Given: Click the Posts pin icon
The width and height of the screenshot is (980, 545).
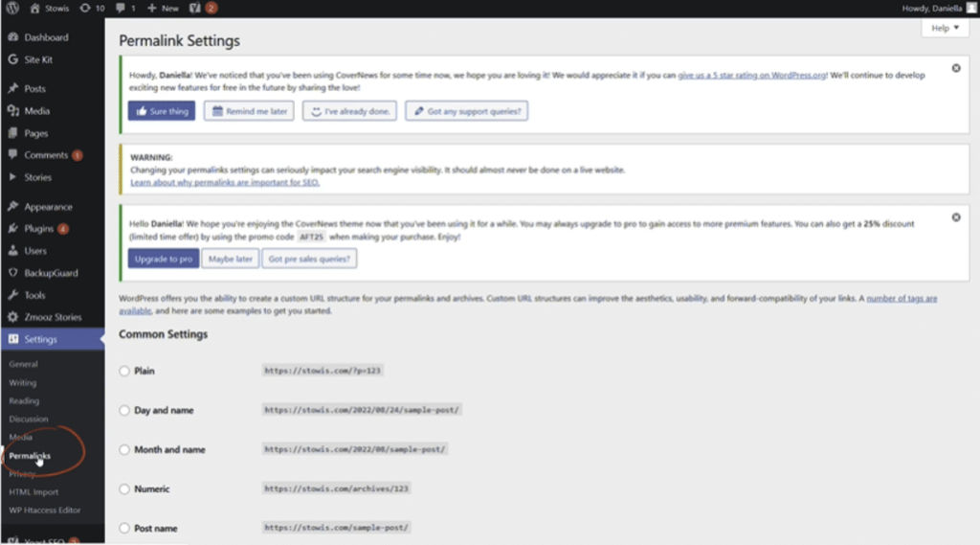Looking at the screenshot, I should coord(13,88).
